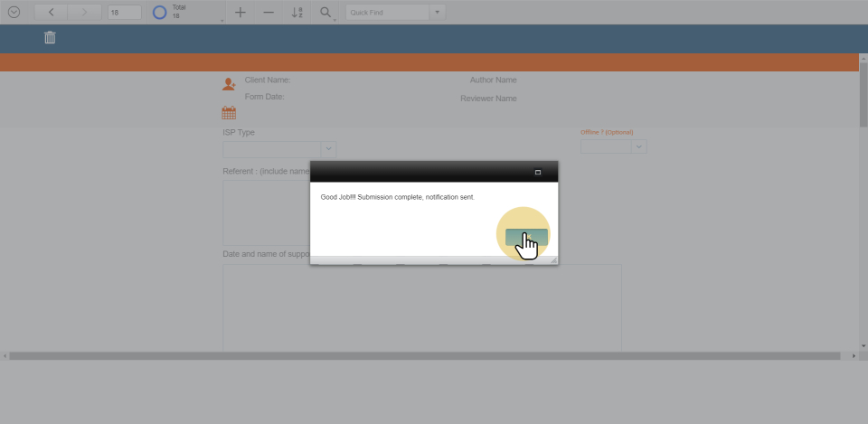Maximize the submission complete dialog
Screen dimensions: 868x424
(x=538, y=172)
